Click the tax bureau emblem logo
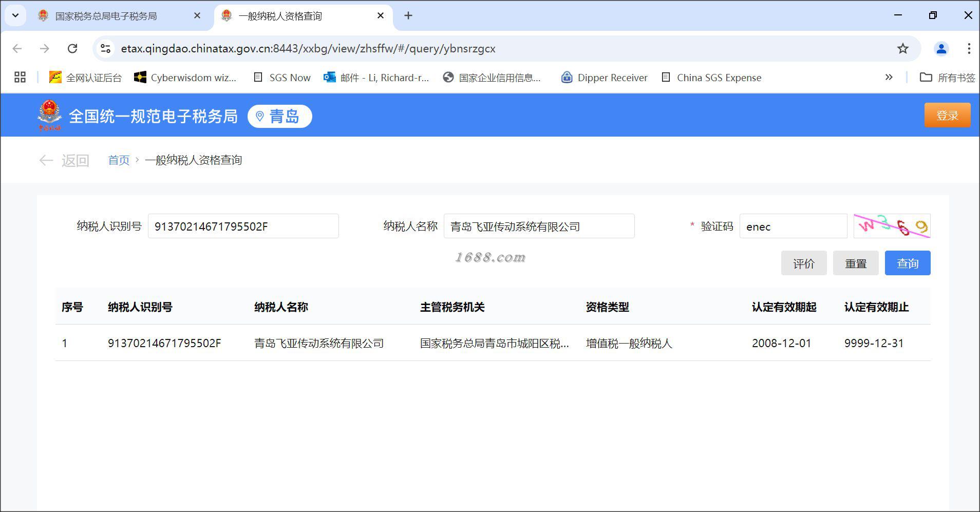The height and width of the screenshot is (512, 980). tap(49, 116)
